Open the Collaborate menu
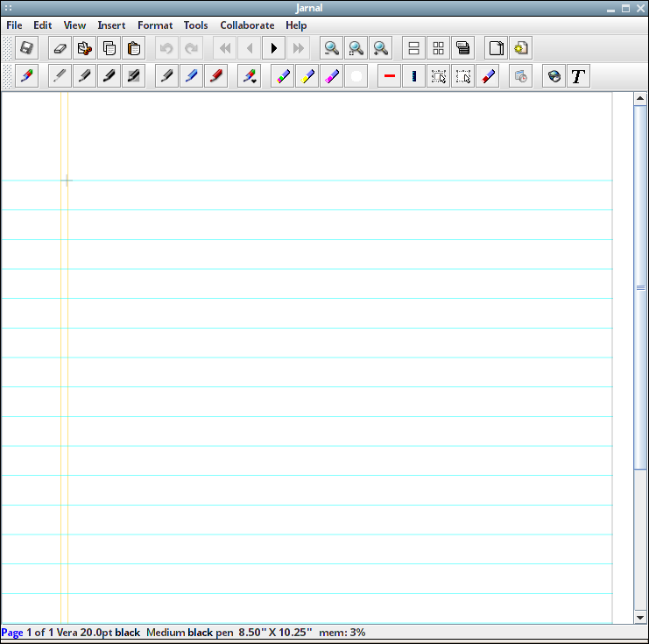649x644 pixels. click(x=247, y=25)
